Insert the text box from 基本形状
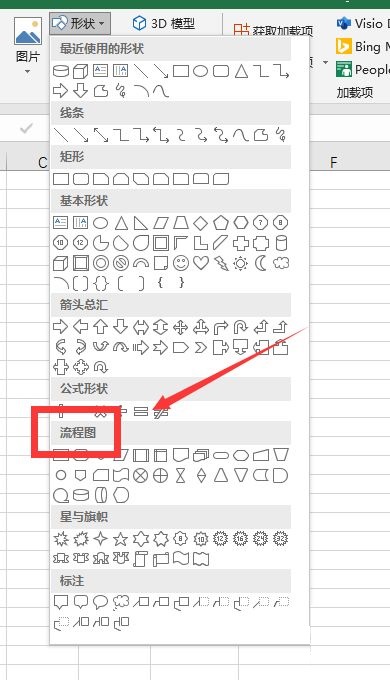Image resolution: width=390 pixels, height=680 pixels. [x=60, y=223]
